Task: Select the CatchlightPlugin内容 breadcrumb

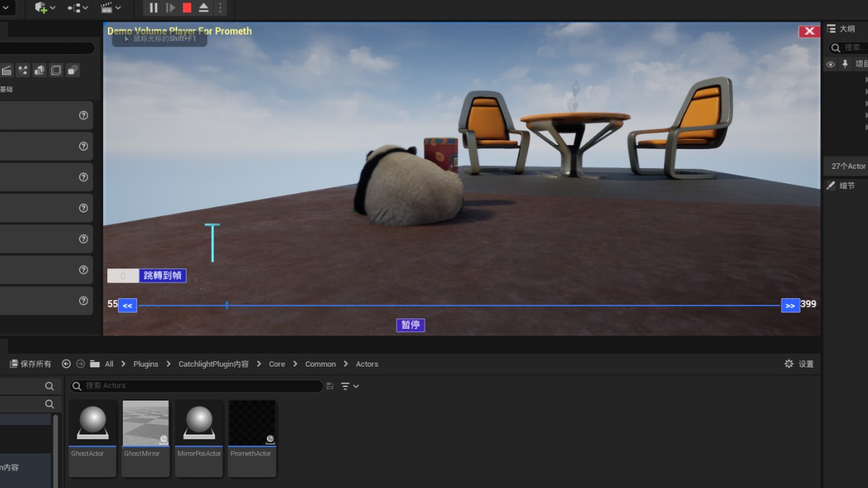Action: pos(214,364)
